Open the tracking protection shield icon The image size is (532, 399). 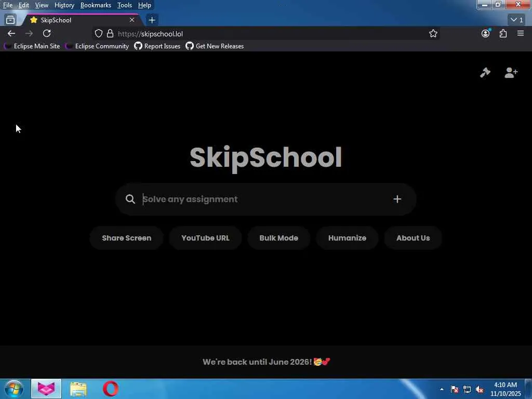pos(98,33)
